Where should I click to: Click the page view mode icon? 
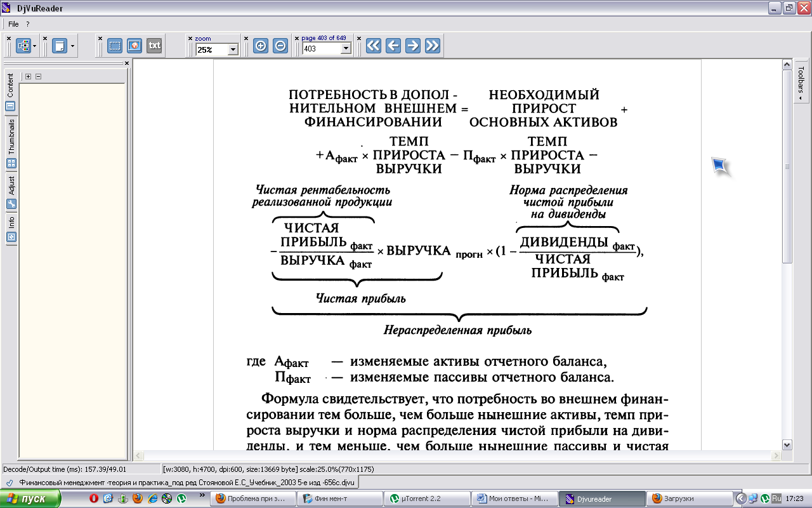click(60, 46)
